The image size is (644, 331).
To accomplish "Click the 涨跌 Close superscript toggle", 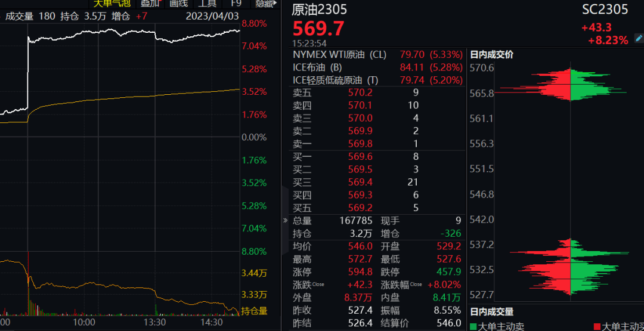I will (318, 284).
